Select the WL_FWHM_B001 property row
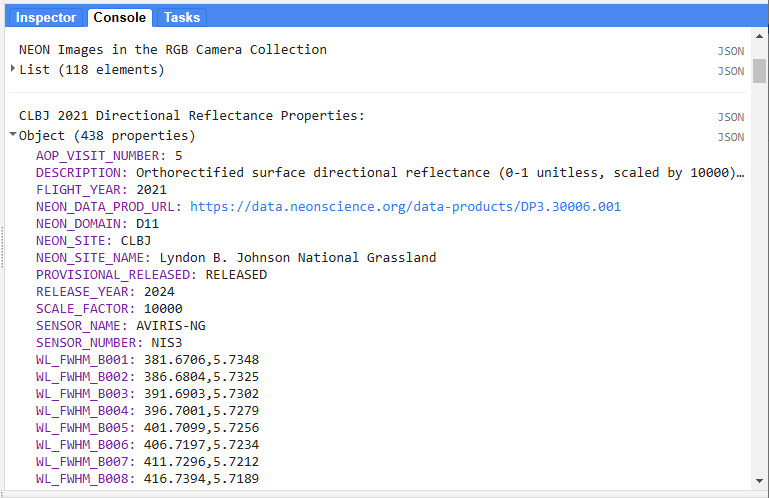 coord(147,360)
